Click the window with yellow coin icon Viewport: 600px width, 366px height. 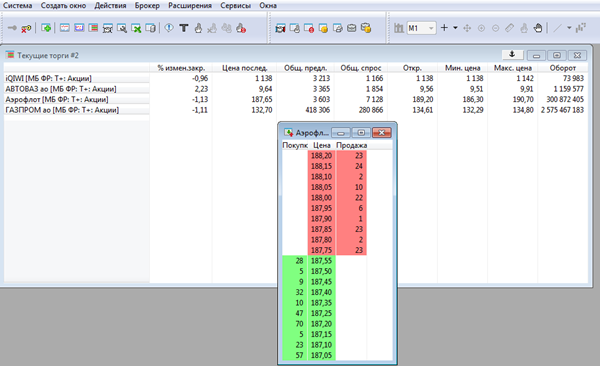click(323, 28)
